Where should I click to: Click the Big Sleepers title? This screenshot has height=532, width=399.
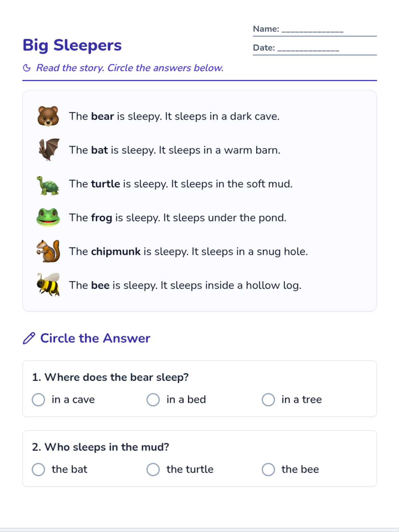(x=72, y=45)
